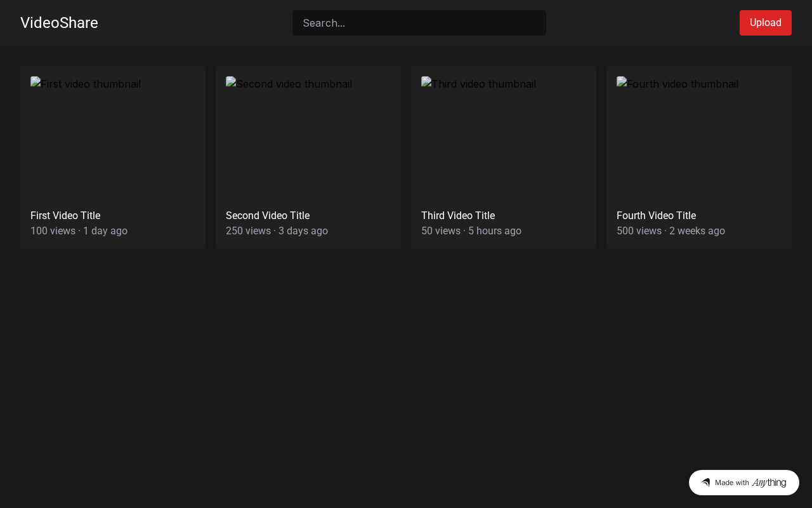Click the Anything logo icon in badge
Image resolution: width=812 pixels, height=508 pixels.
click(705, 483)
